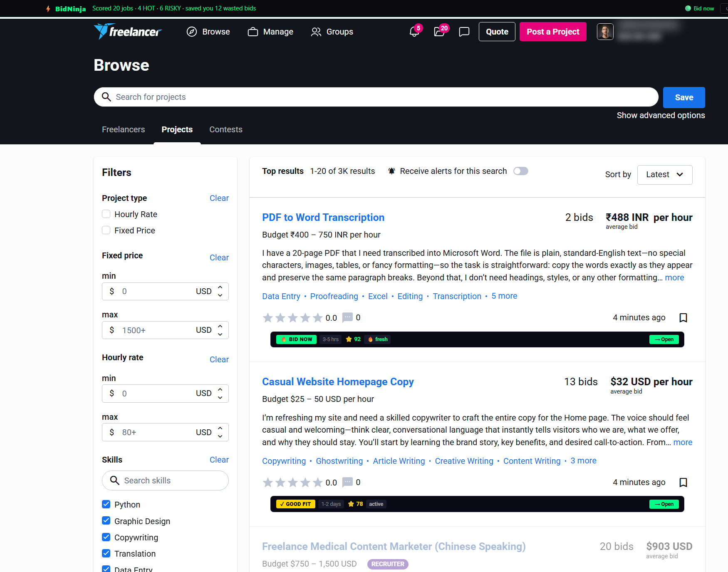Click the fresh flame badge
The image size is (728, 572).
(378, 339)
